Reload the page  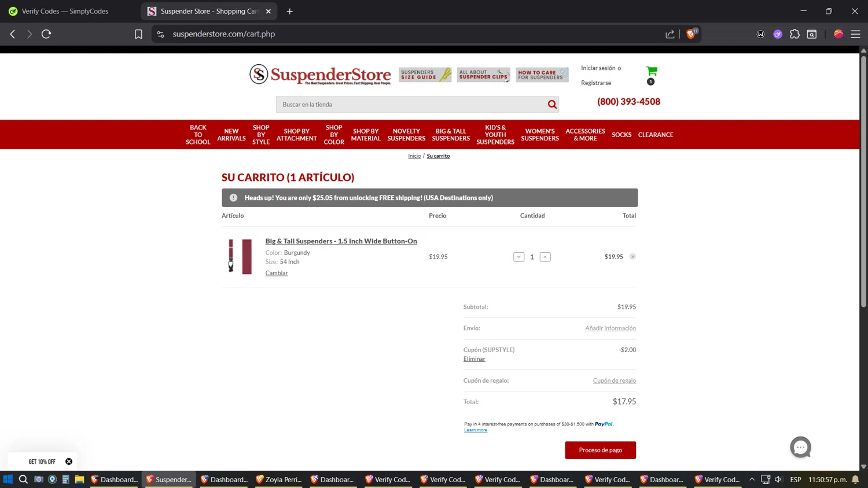pos(46,34)
